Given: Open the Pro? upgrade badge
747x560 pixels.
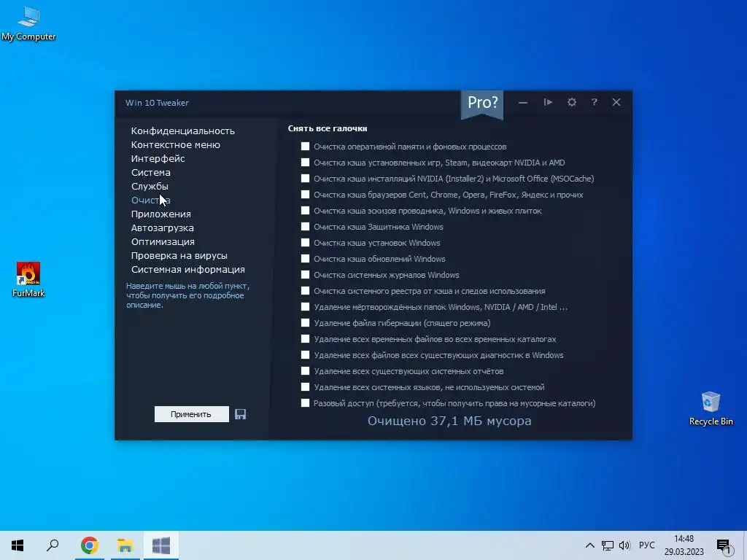Looking at the screenshot, I should pyautogui.click(x=482, y=104).
